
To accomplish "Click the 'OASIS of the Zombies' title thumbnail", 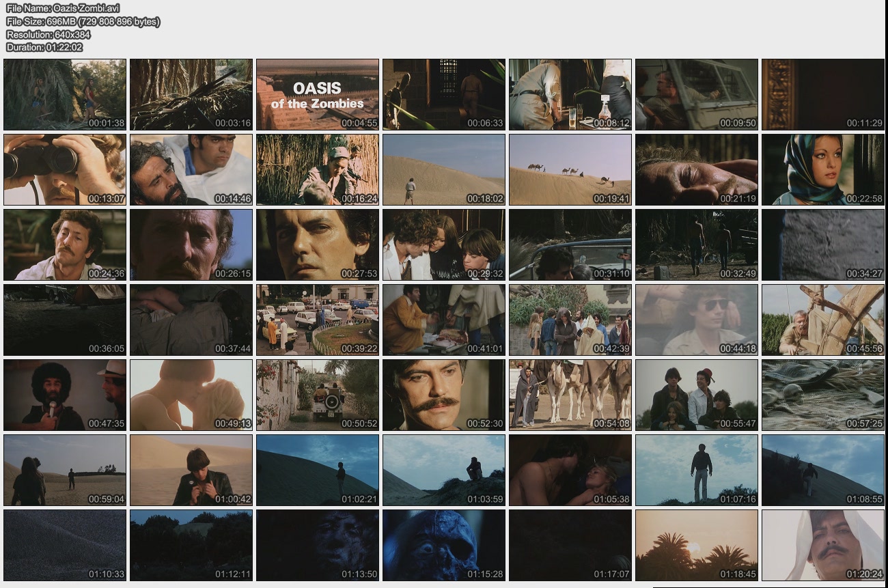I will pyautogui.click(x=318, y=94).
